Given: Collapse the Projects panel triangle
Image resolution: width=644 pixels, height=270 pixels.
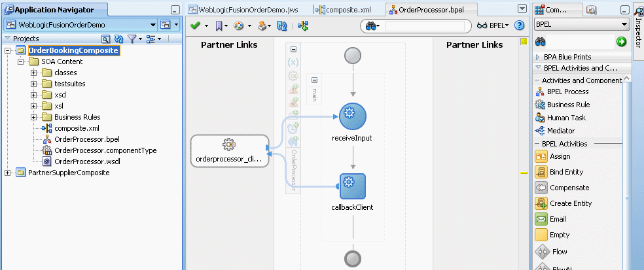Looking at the screenshot, I should pyautogui.click(x=7, y=39).
